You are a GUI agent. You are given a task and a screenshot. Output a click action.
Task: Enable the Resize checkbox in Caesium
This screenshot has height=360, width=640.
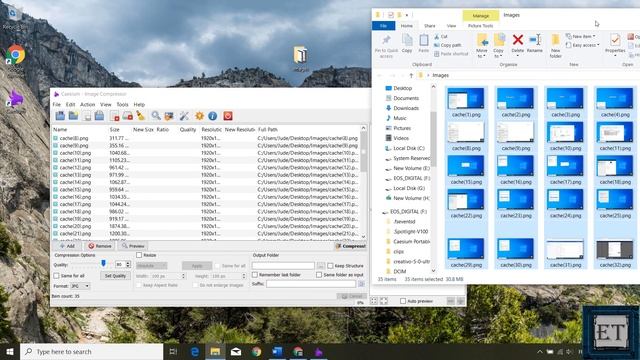(139, 255)
